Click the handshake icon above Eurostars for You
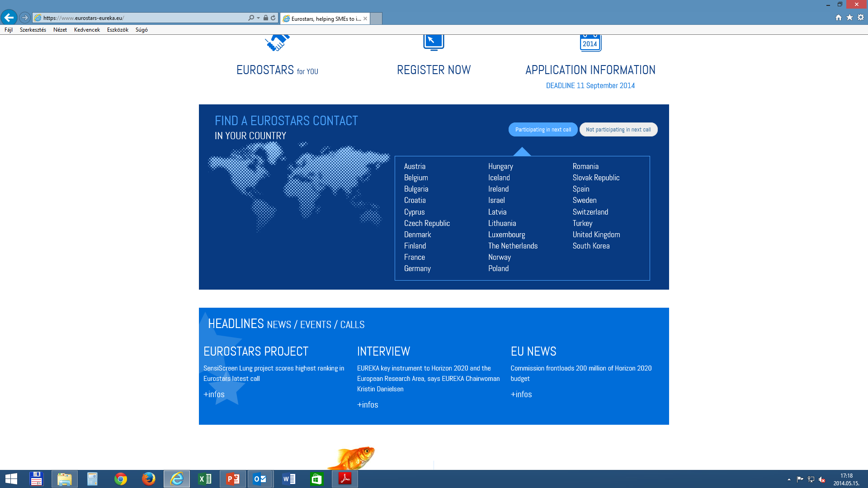This screenshot has height=488, width=868. [x=277, y=42]
